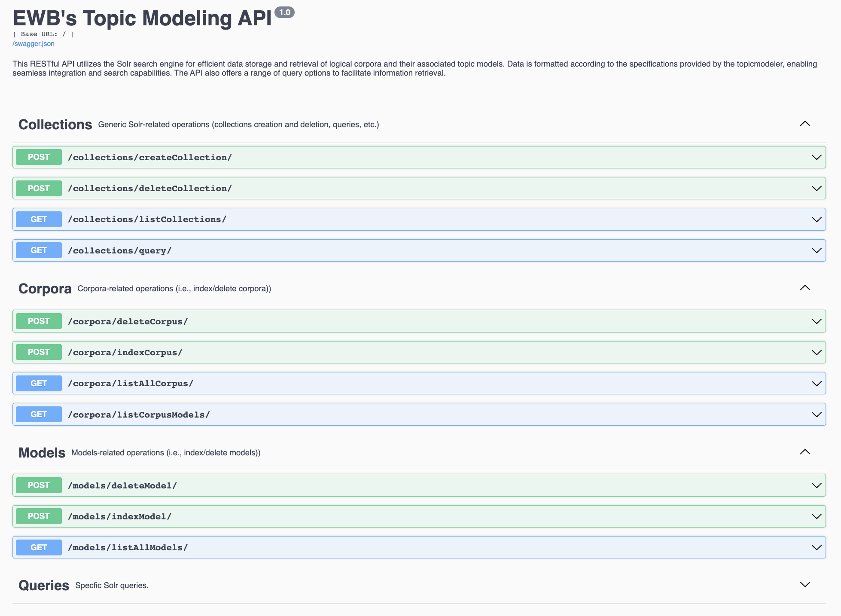Open /models/listAllModels/ path
The image size is (841, 616).
point(128,548)
